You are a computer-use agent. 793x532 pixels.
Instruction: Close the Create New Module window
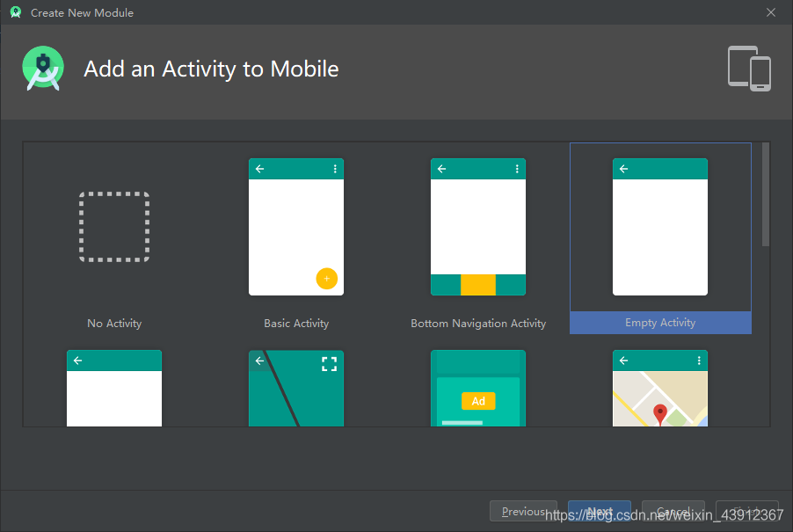pos(771,12)
